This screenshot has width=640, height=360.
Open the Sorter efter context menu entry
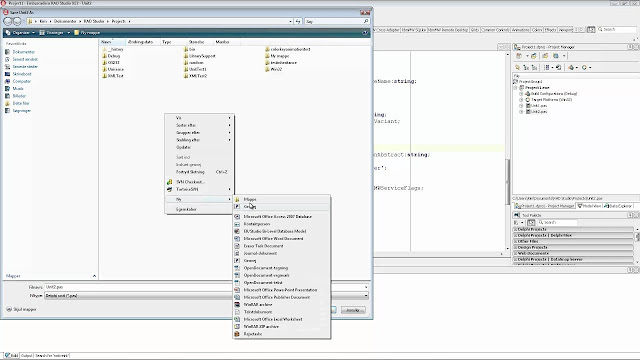[x=200, y=125]
